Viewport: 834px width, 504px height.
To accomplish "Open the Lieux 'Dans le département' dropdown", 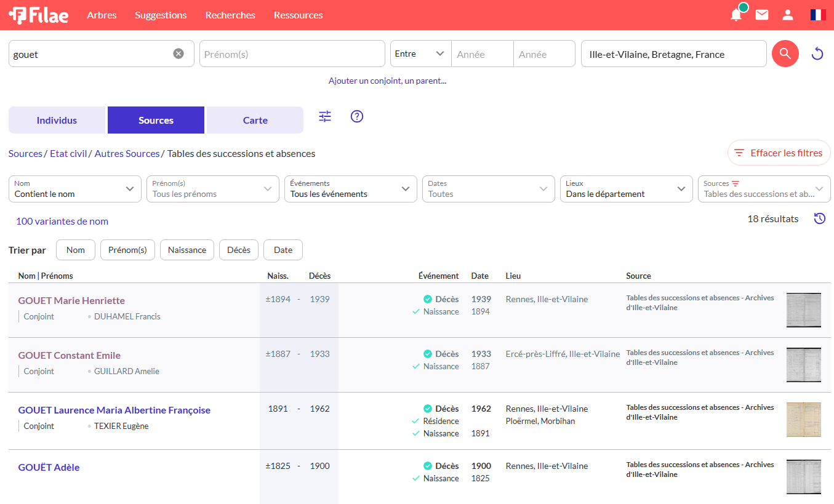I will (x=625, y=189).
